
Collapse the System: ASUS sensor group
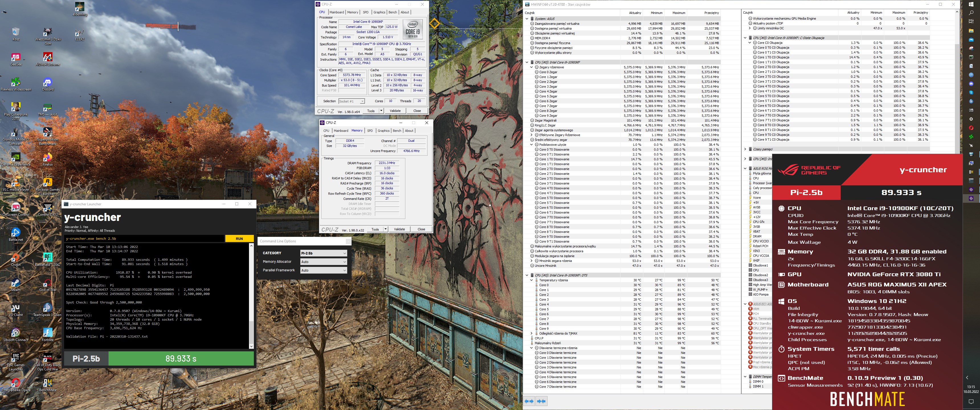[527, 19]
